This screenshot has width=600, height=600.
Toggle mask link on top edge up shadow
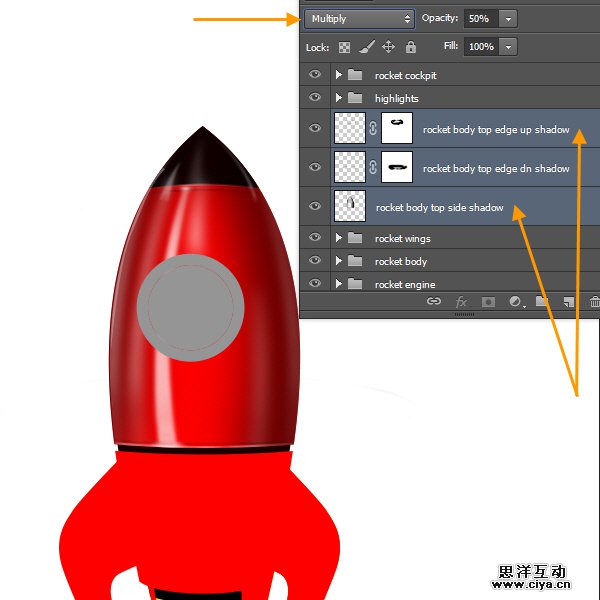coord(373,128)
